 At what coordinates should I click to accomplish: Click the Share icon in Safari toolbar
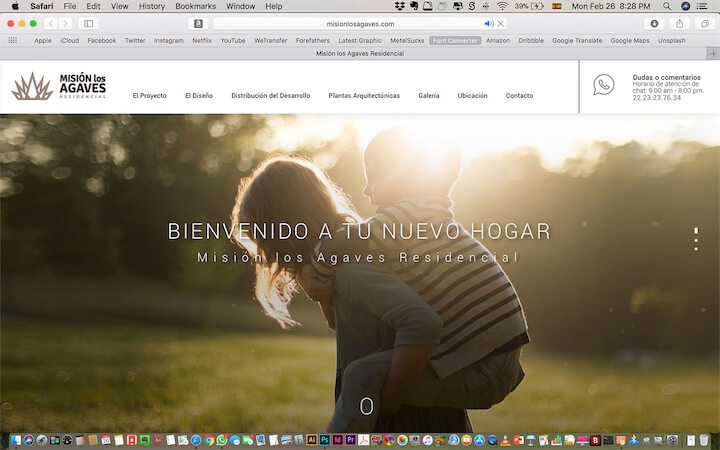(x=680, y=23)
